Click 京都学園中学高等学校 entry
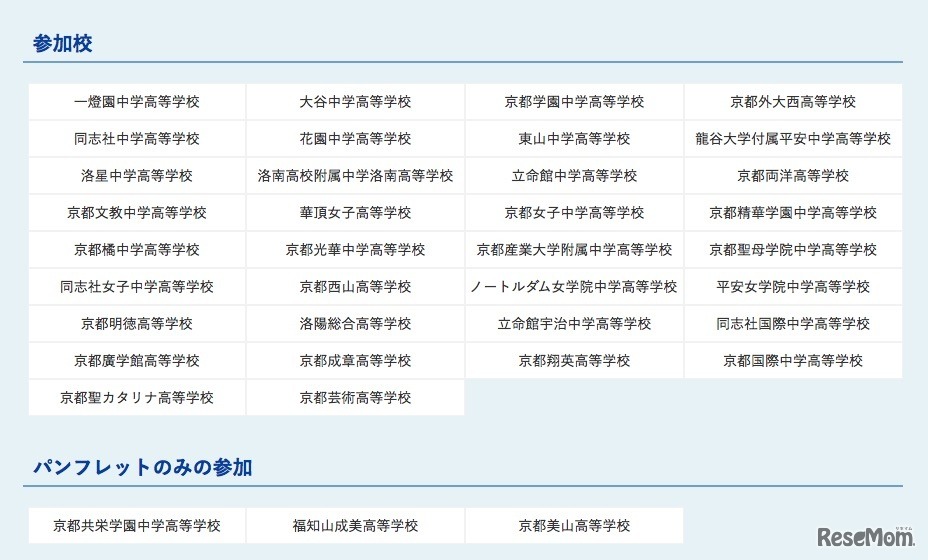This screenshot has width=928, height=560. 574,102
